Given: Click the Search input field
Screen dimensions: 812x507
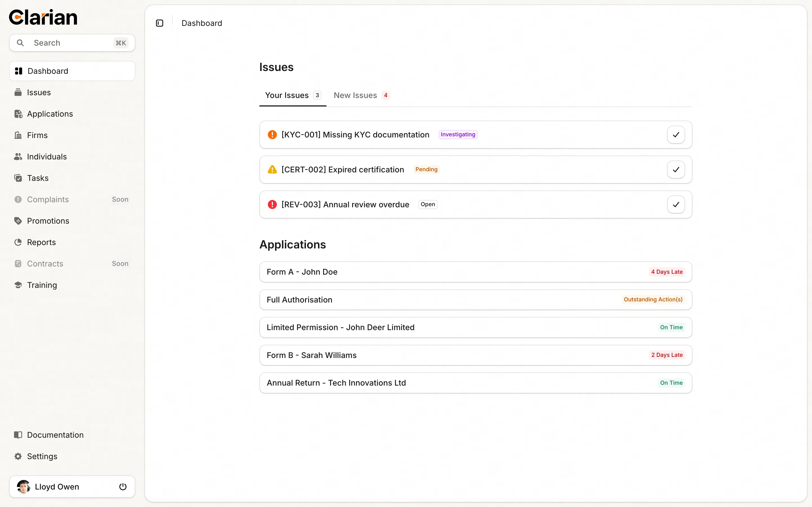Looking at the screenshot, I should pyautogui.click(x=72, y=43).
